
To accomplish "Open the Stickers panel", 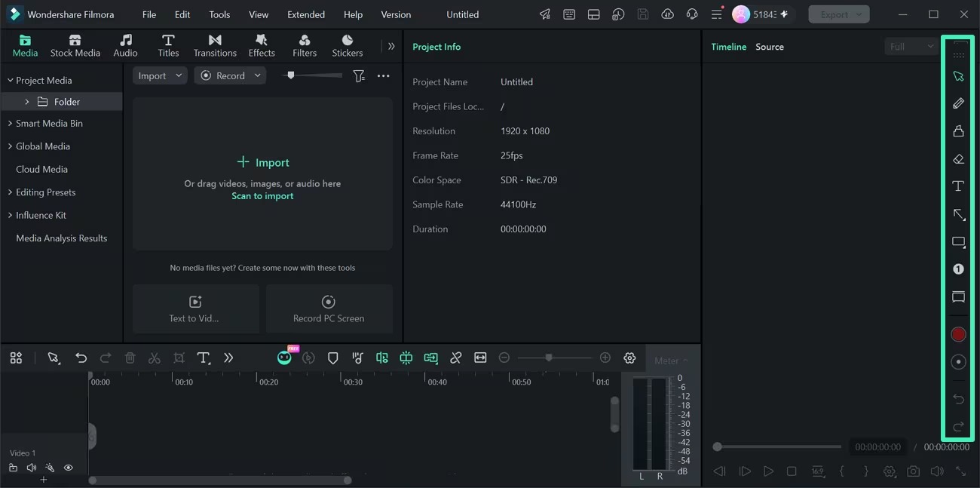I will pyautogui.click(x=348, y=46).
